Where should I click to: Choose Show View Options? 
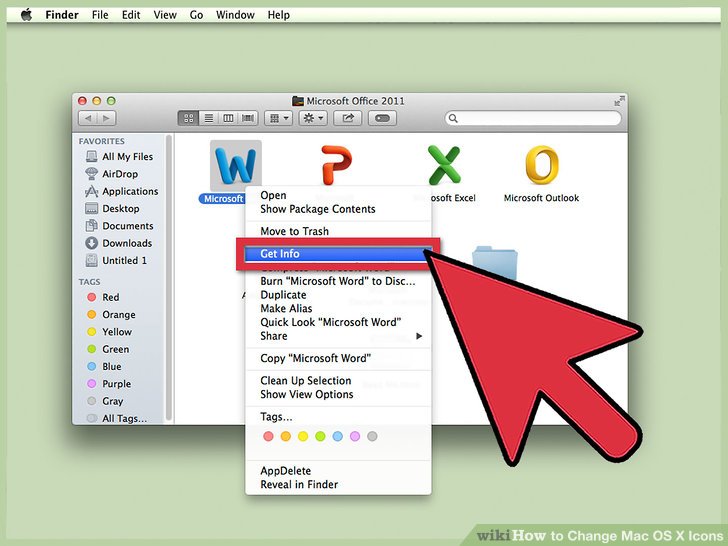[x=338, y=395]
